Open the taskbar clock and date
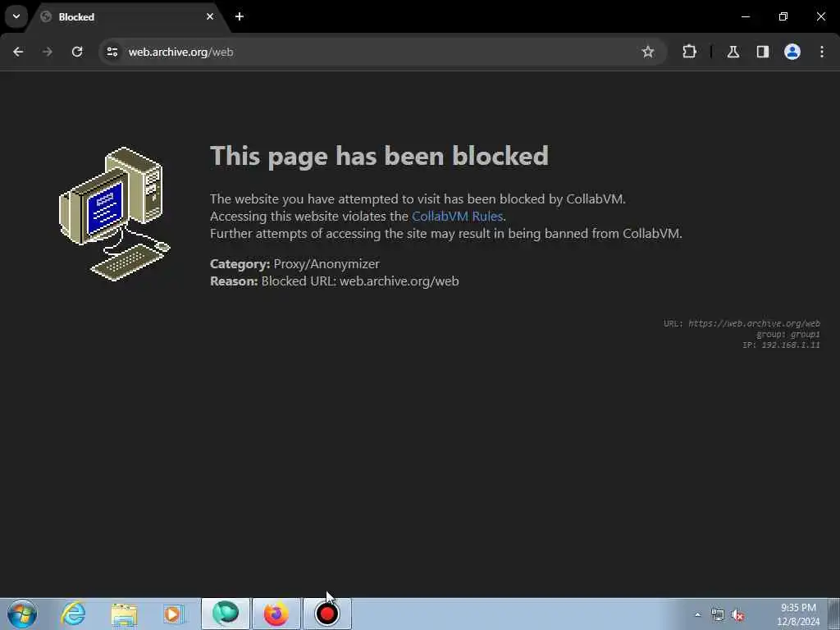Viewport: 840px width, 630px height. point(798,614)
